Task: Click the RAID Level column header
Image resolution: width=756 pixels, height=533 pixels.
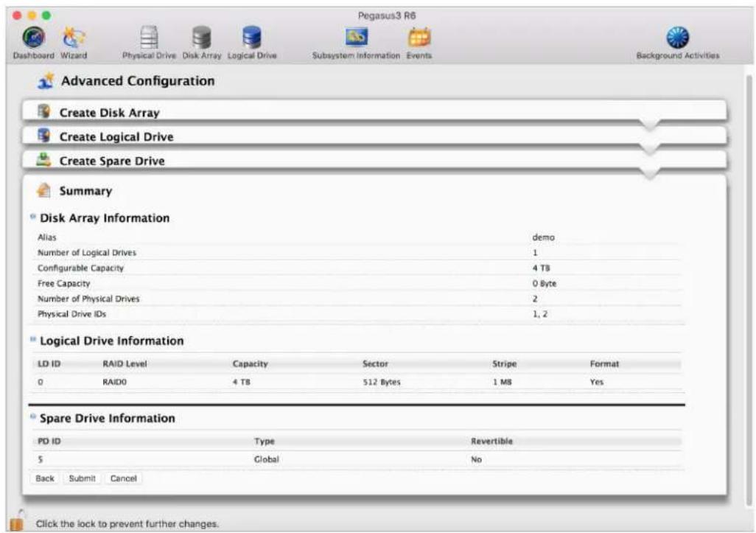Action: point(125,363)
